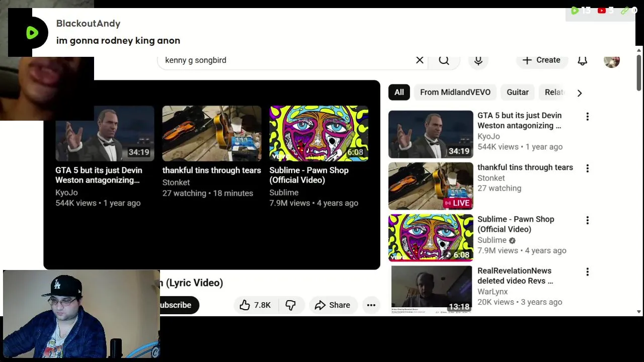
Task: Open account avatar menu
Action: 612,60
